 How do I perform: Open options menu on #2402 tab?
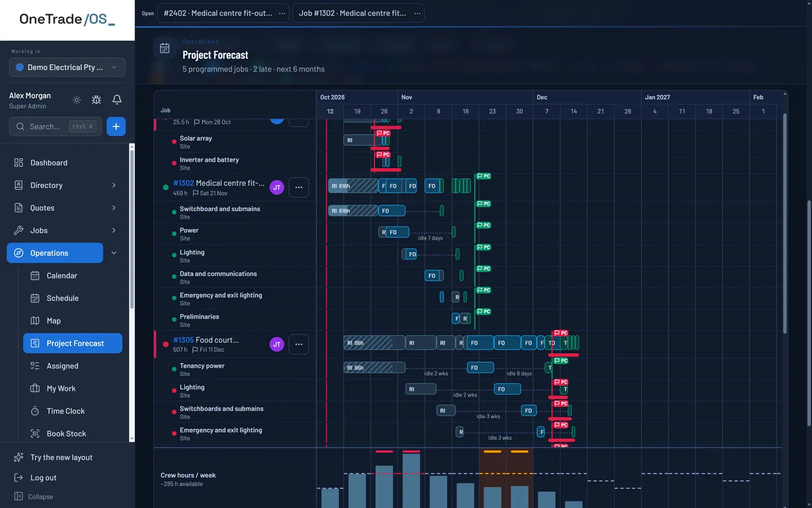click(x=282, y=13)
